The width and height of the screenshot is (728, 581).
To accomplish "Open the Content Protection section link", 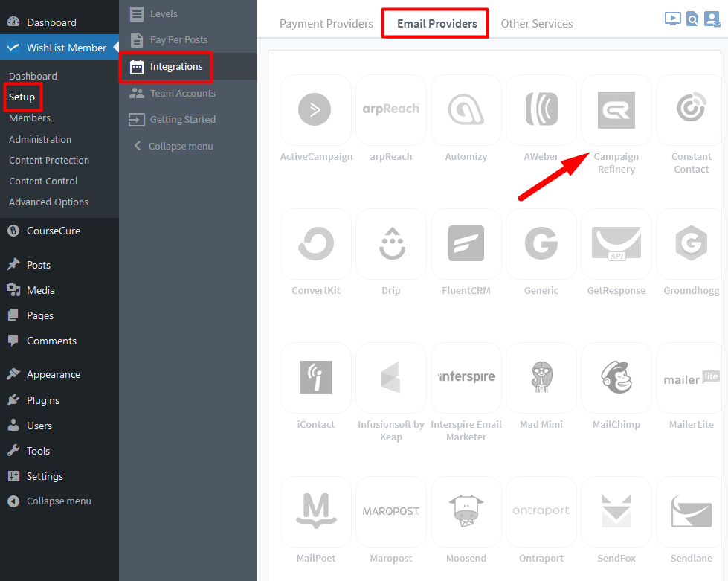I will pyautogui.click(x=49, y=160).
